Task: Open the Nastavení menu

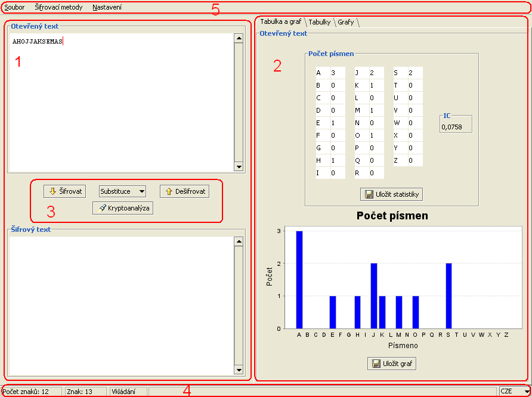Action: (x=107, y=7)
